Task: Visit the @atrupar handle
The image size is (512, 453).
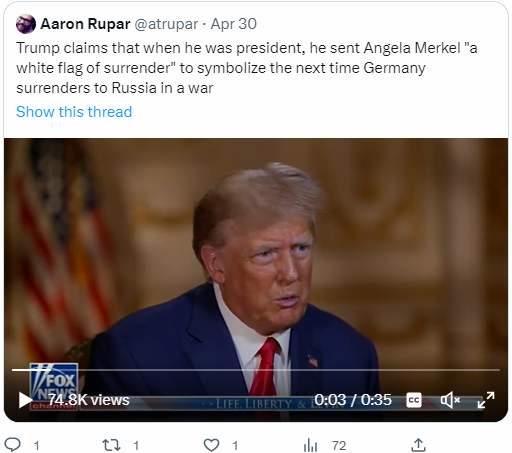Action: click(166, 24)
